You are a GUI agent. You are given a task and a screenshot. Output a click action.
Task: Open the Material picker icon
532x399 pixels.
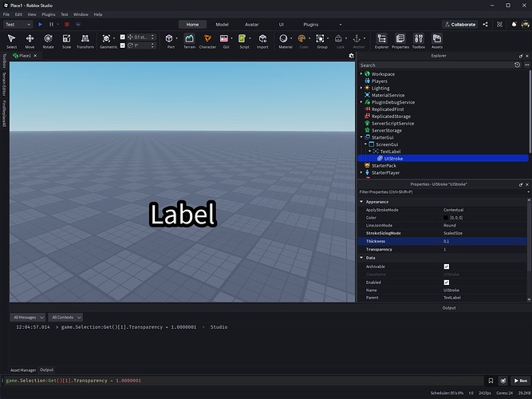(x=283, y=39)
